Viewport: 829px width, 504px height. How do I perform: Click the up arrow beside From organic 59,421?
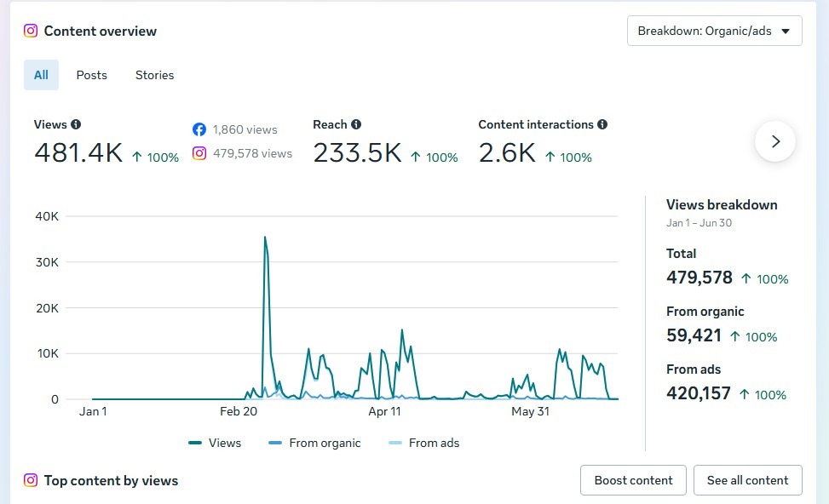[x=735, y=336]
